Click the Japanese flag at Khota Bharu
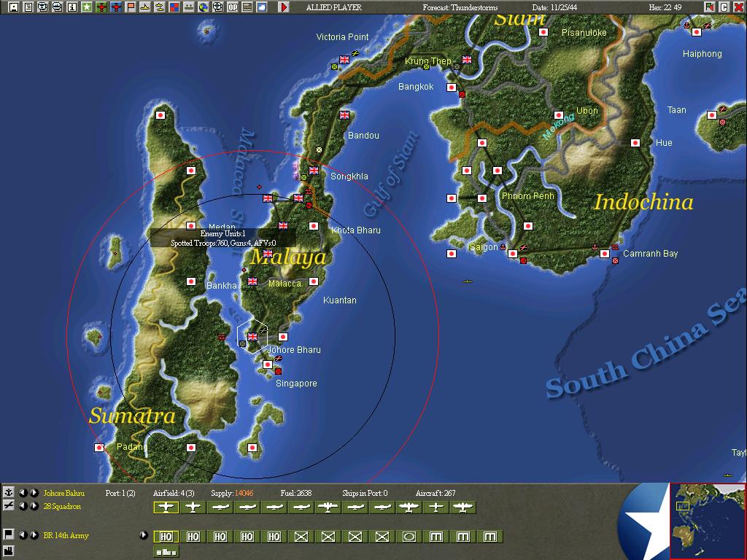The height and width of the screenshot is (560, 747). [314, 226]
